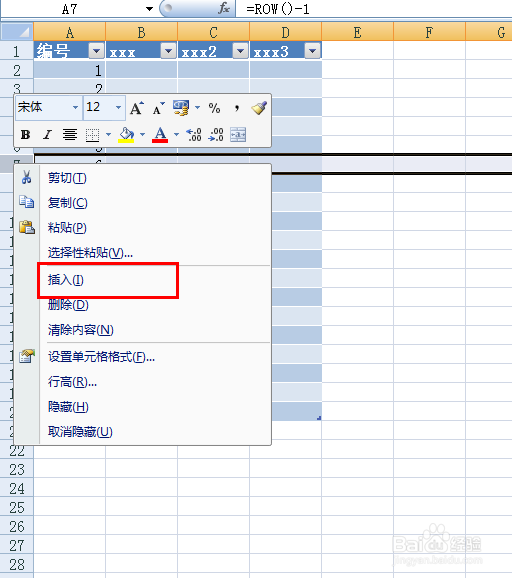Viewport: 512px width, 578px height.
Task: Toggle Italic formatting in mini toolbar
Action: 47,135
